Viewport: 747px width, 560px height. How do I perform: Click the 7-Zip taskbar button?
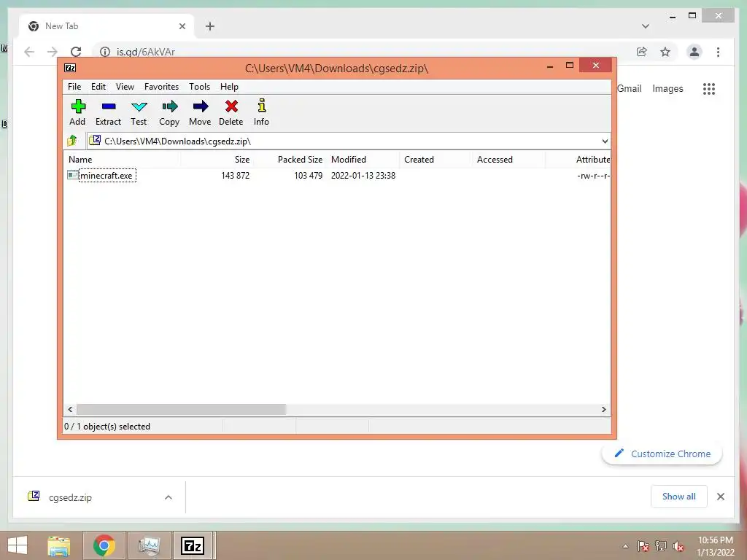(x=193, y=545)
